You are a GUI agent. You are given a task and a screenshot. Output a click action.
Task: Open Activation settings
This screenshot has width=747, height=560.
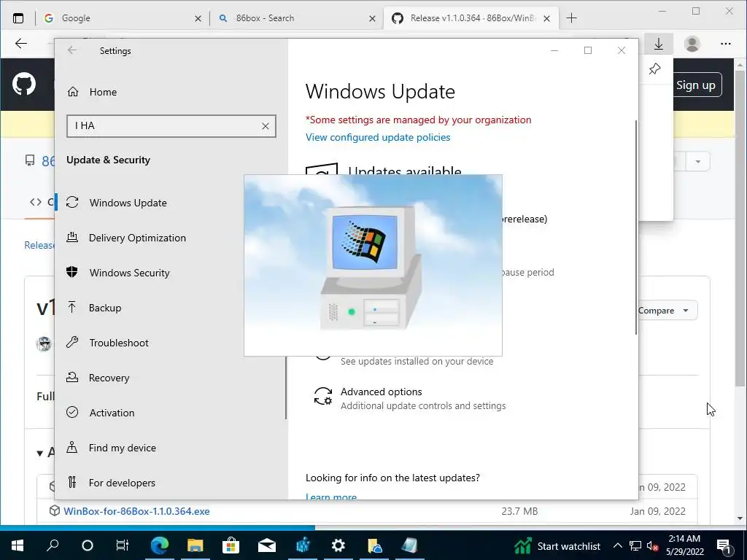[x=112, y=413]
